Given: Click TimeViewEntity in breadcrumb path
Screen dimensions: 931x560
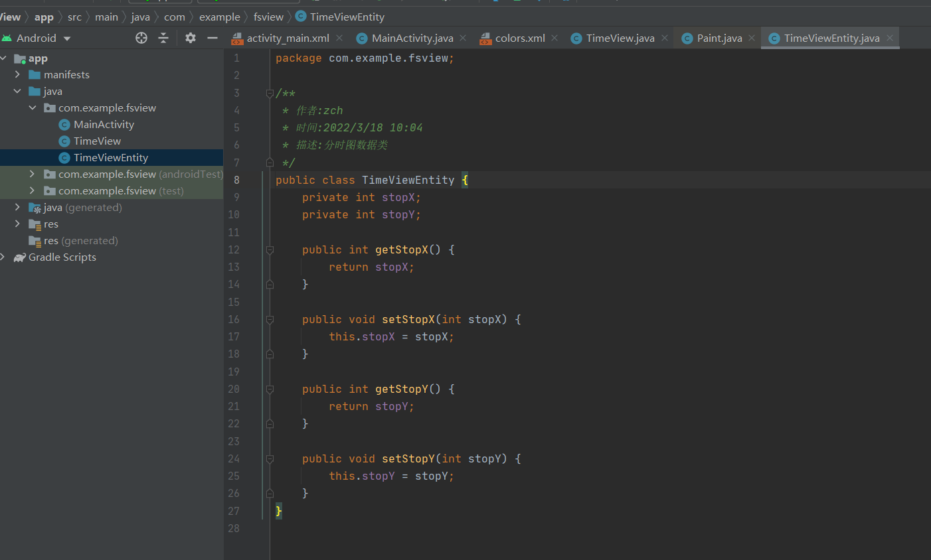Looking at the screenshot, I should pyautogui.click(x=347, y=17).
